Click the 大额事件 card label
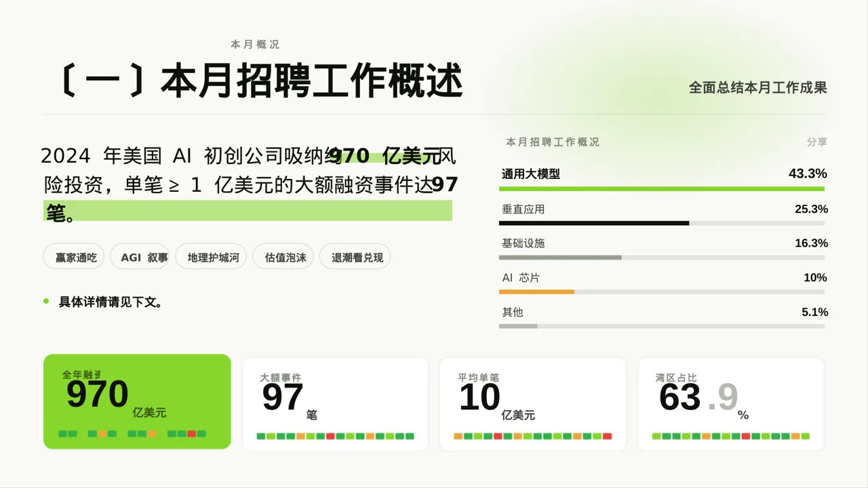The width and height of the screenshot is (868, 488). pos(280,378)
